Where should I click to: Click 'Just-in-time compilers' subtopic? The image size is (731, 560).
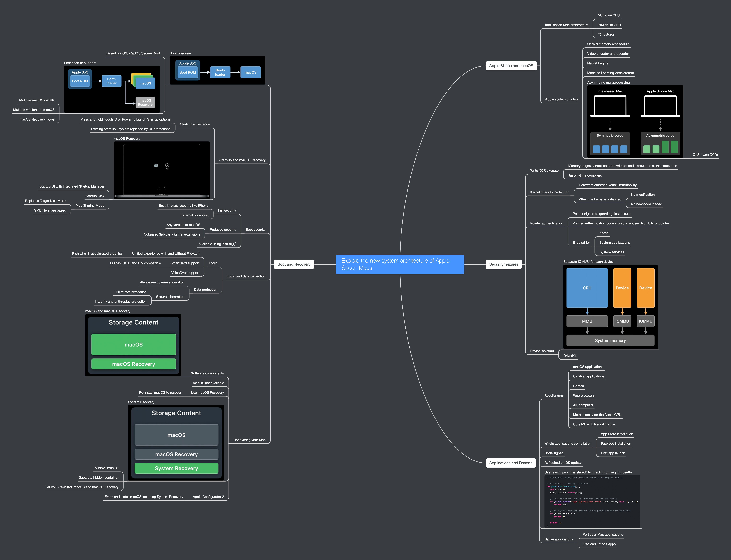(585, 175)
